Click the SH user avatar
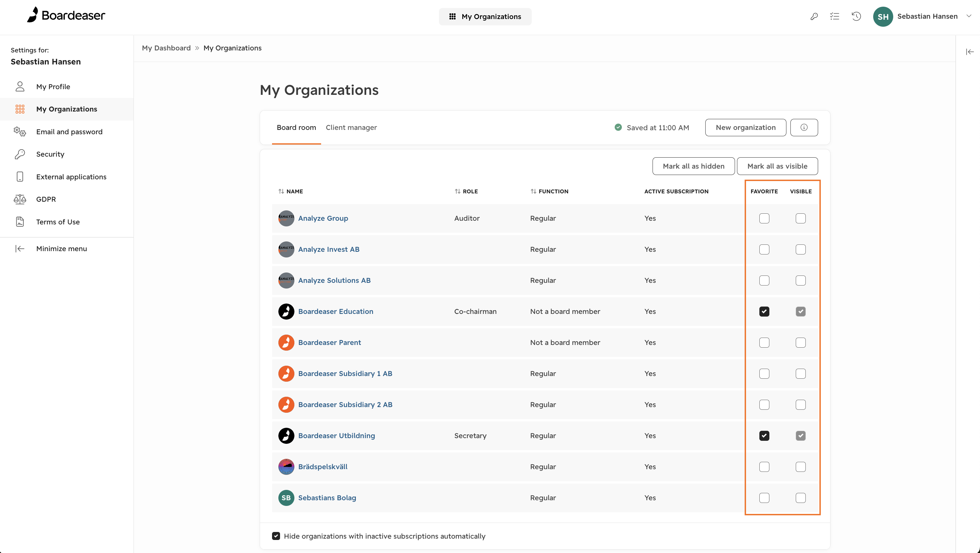 [883, 16]
